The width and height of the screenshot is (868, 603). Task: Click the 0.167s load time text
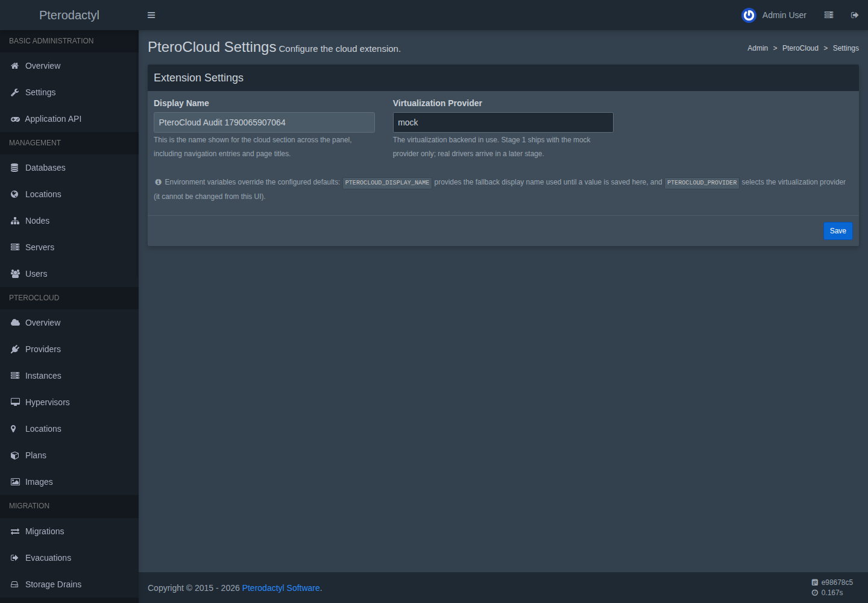pos(832,593)
